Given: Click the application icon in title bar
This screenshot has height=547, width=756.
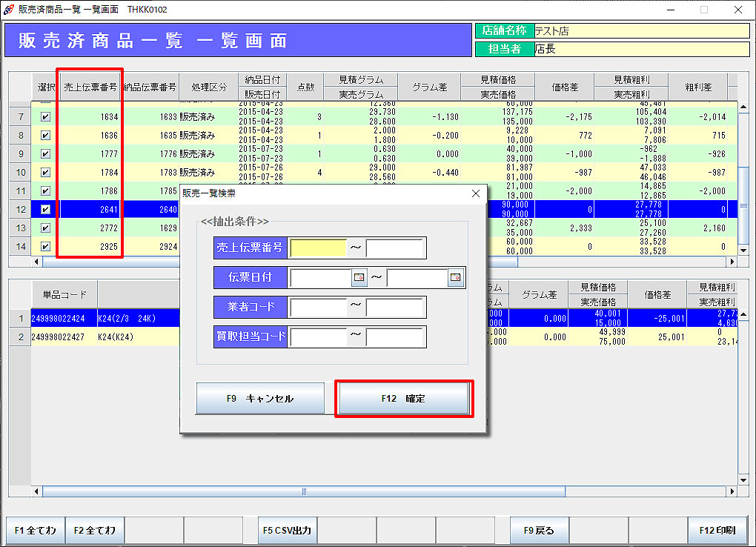Looking at the screenshot, I should [x=8, y=10].
